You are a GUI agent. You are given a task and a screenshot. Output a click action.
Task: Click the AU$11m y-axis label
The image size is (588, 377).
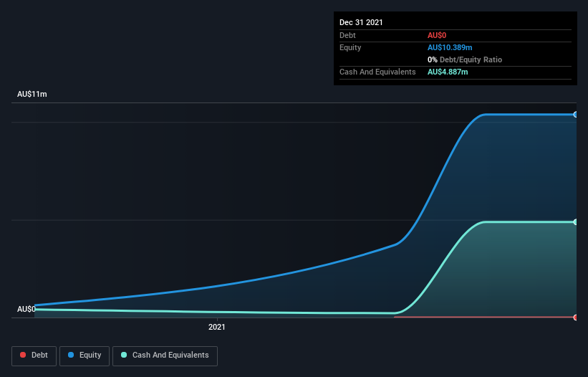pos(32,94)
